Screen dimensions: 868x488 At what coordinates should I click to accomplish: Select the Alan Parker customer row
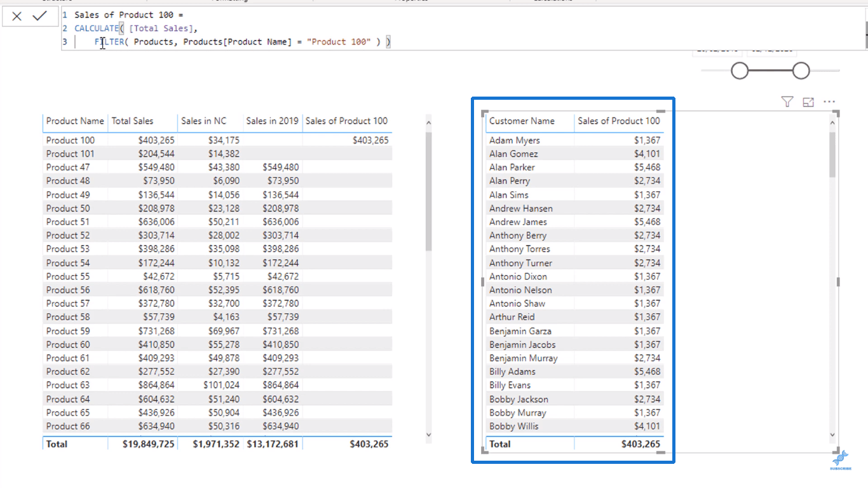[x=575, y=167]
